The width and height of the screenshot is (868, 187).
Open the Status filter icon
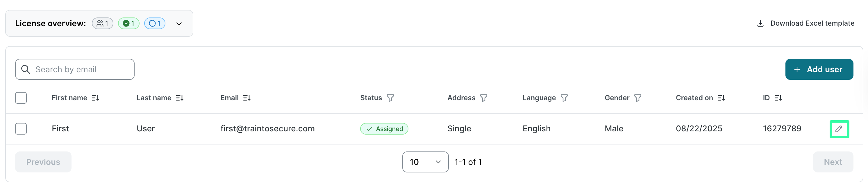click(x=390, y=98)
